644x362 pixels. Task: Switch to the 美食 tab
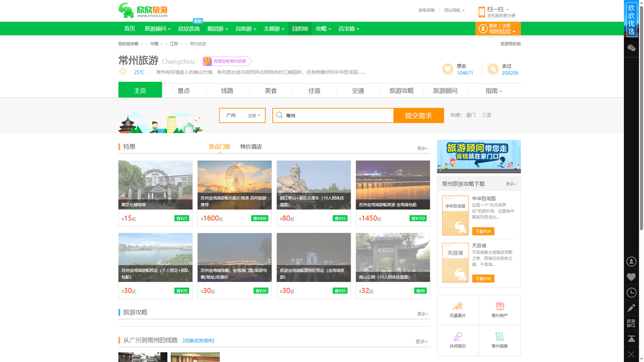coord(271,91)
